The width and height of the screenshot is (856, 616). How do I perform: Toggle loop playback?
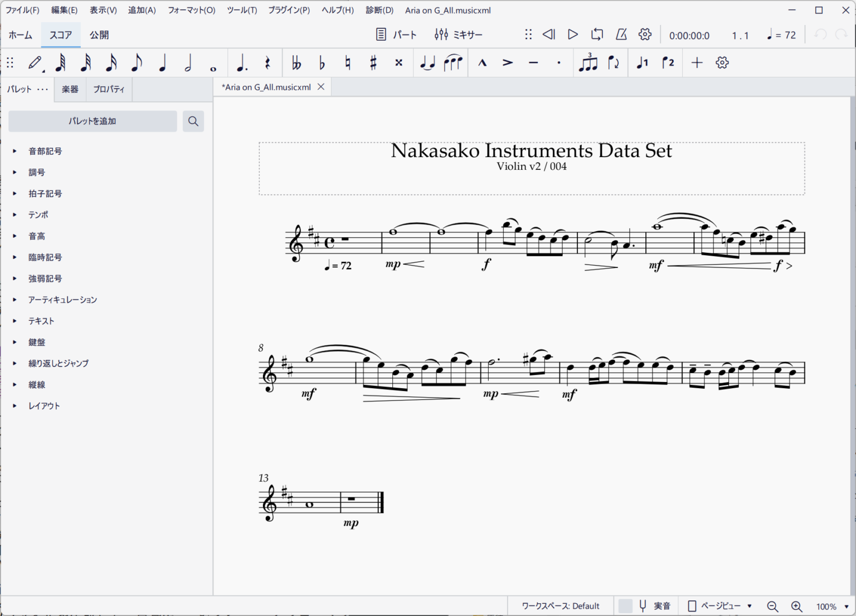tap(597, 35)
